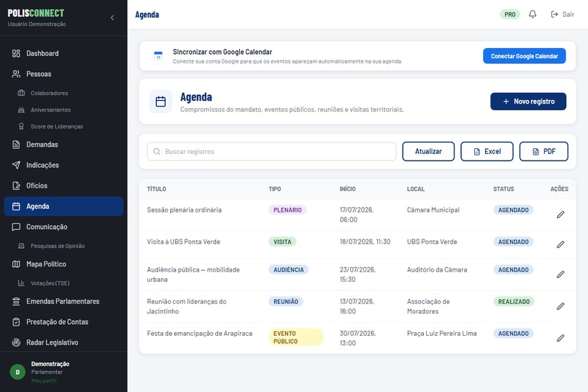Screen dimensions: 588x392
Task: Click Praça Luiz Pereira Lima location
Action: [x=442, y=334]
